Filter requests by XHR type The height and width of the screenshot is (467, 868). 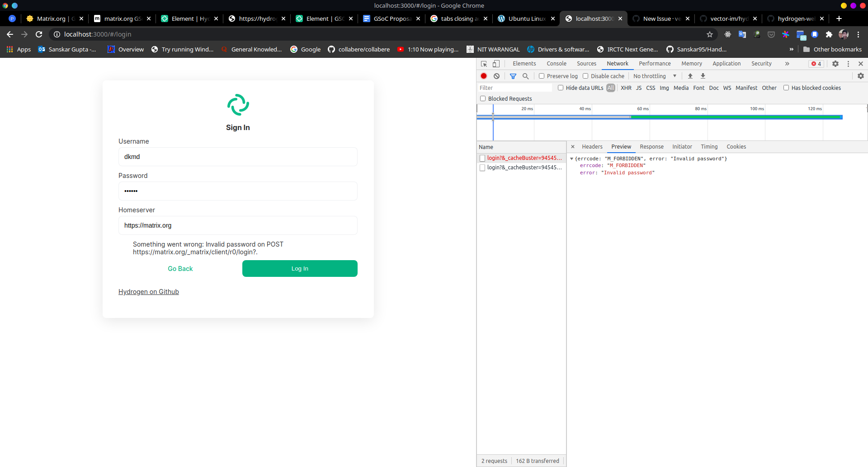tap(626, 88)
